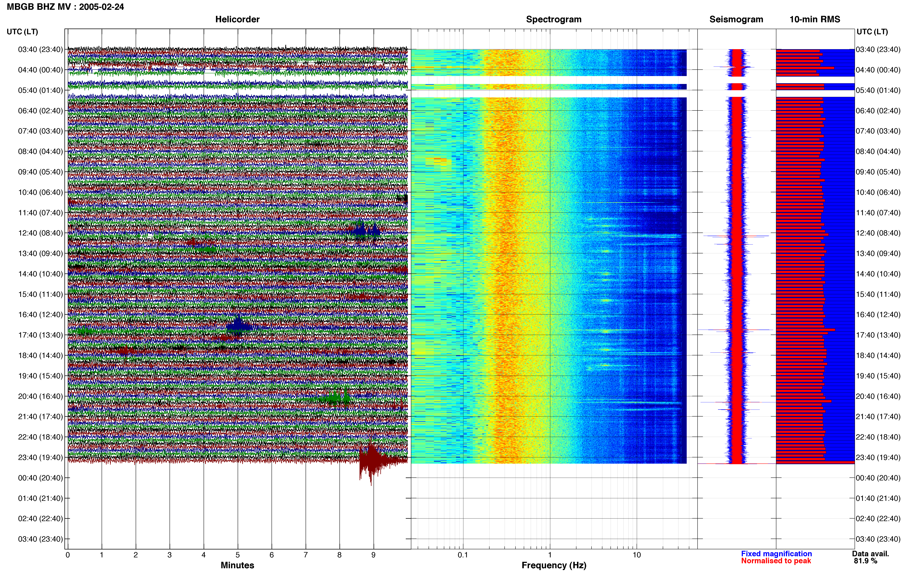Click the "Normalised to peak" legend text
Viewport: 924px width, 578px height.
pyautogui.click(x=776, y=561)
